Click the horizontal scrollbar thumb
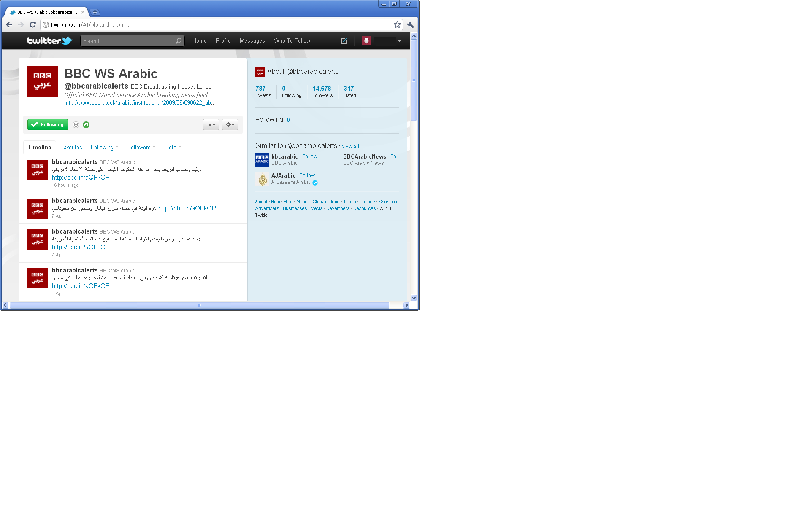Image resolution: width=812 pixels, height=506 pixels. point(200,305)
